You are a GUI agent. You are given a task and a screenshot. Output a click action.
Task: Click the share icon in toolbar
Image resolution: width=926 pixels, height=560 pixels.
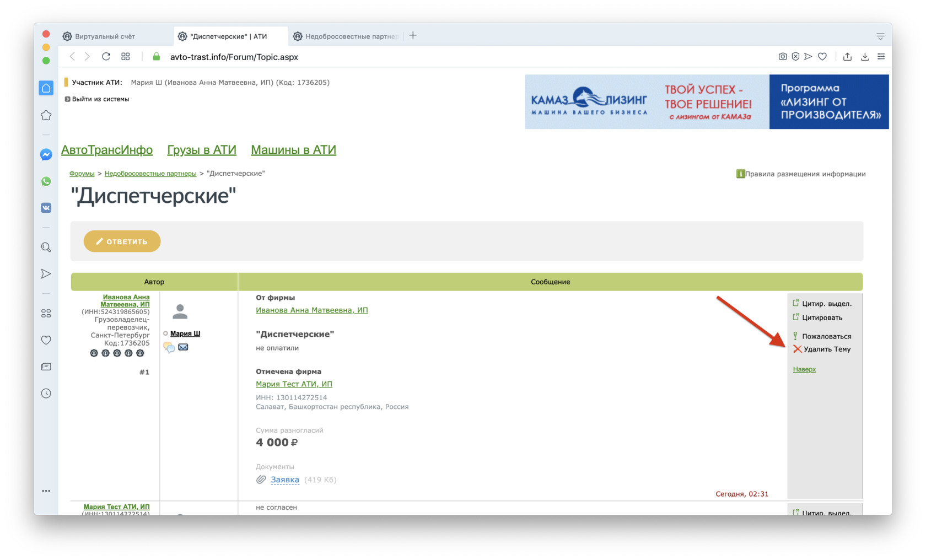tap(848, 56)
